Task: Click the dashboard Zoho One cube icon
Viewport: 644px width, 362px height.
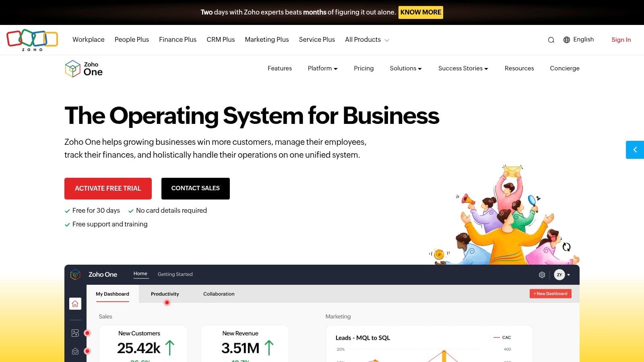Action: click(x=75, y=274)
